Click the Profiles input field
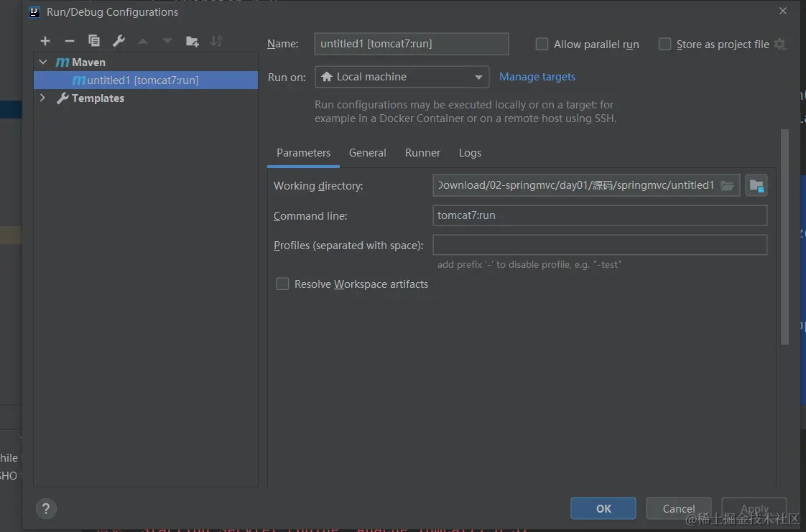806x532 pixels. tap(600, 245)
